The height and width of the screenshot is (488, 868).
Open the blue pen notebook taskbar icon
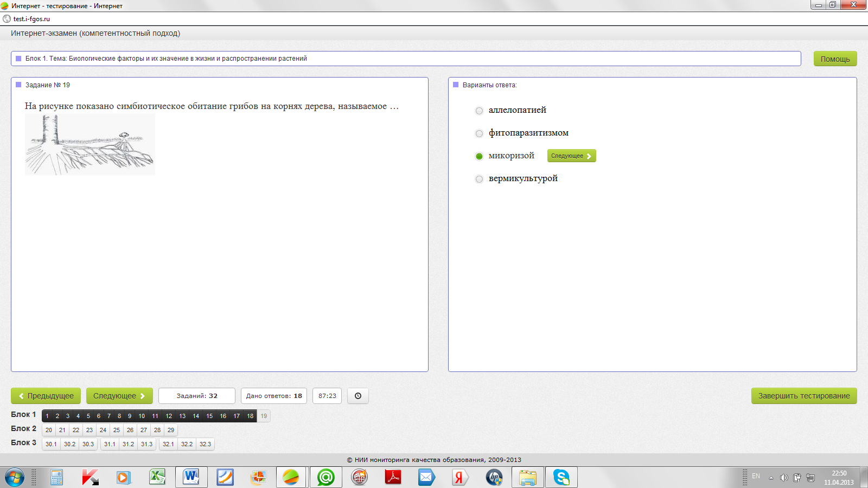point(225,477)
